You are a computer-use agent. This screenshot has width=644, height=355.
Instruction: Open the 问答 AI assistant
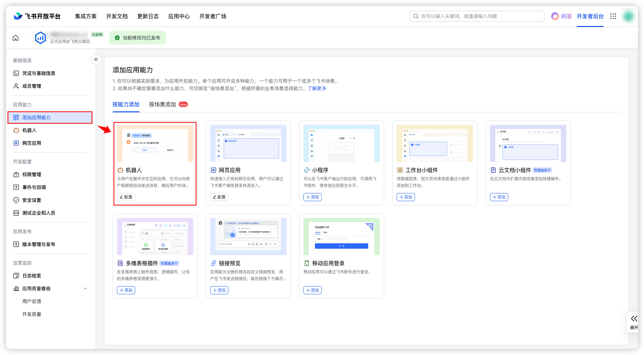click(x=562, y=16)
